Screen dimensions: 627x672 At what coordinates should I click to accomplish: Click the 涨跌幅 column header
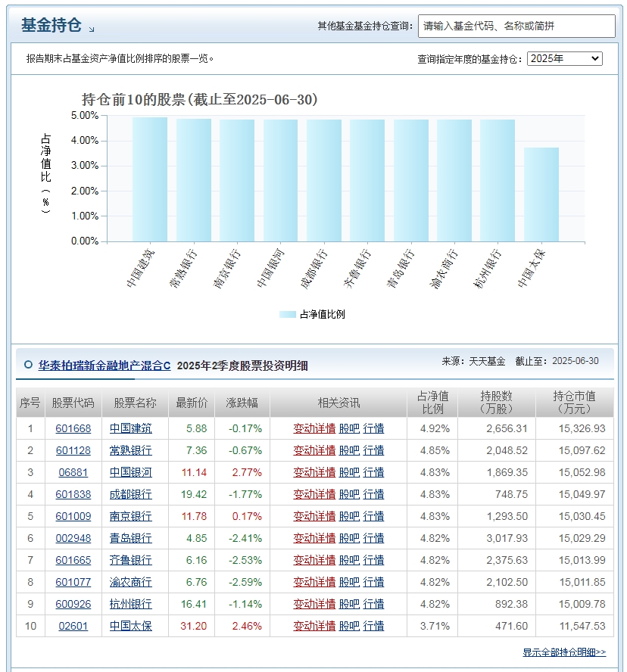(242, 403)
